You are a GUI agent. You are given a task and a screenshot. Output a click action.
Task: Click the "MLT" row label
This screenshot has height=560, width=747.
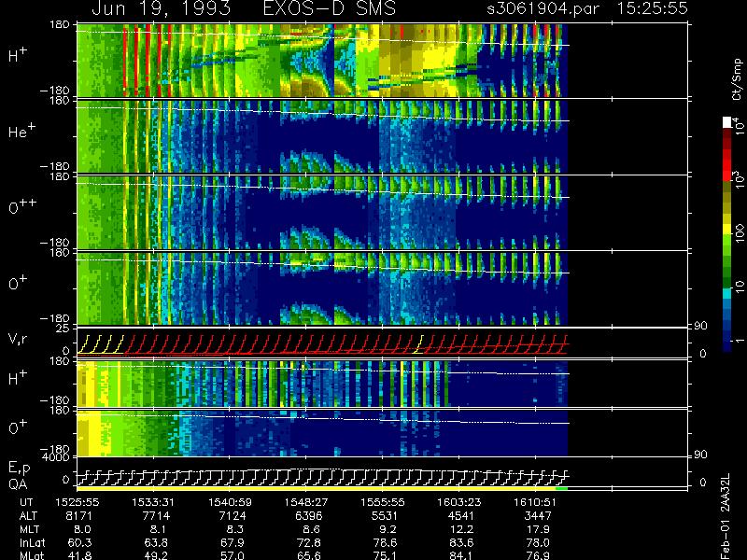[29, 529]
